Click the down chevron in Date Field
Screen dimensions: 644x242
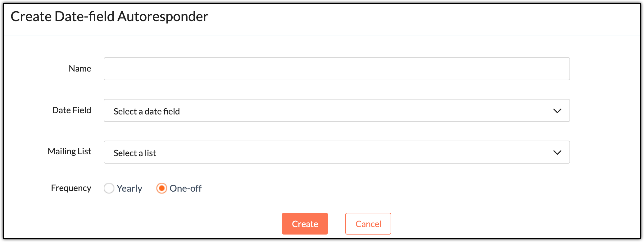click(x=557, y=111)
